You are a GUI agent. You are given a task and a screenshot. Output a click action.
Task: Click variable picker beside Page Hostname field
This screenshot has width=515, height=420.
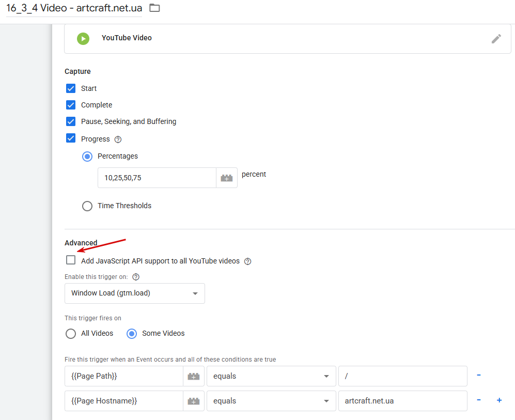click(x=194, y=401)
